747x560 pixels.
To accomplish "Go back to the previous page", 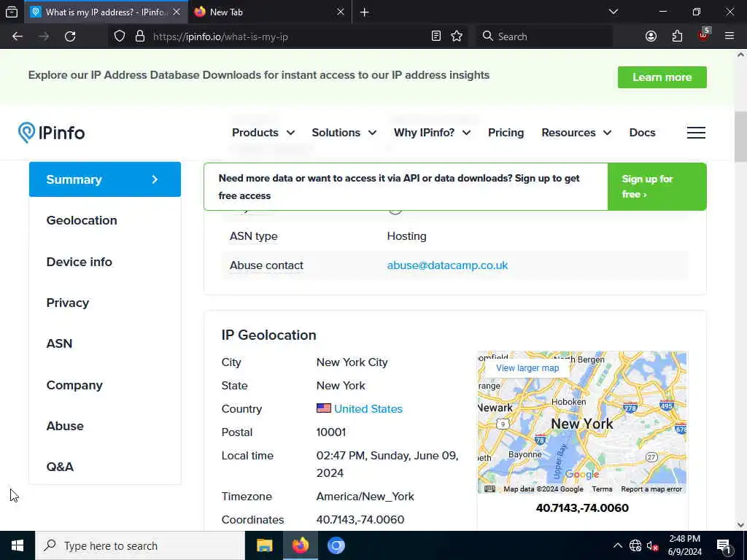I will 18,36.
